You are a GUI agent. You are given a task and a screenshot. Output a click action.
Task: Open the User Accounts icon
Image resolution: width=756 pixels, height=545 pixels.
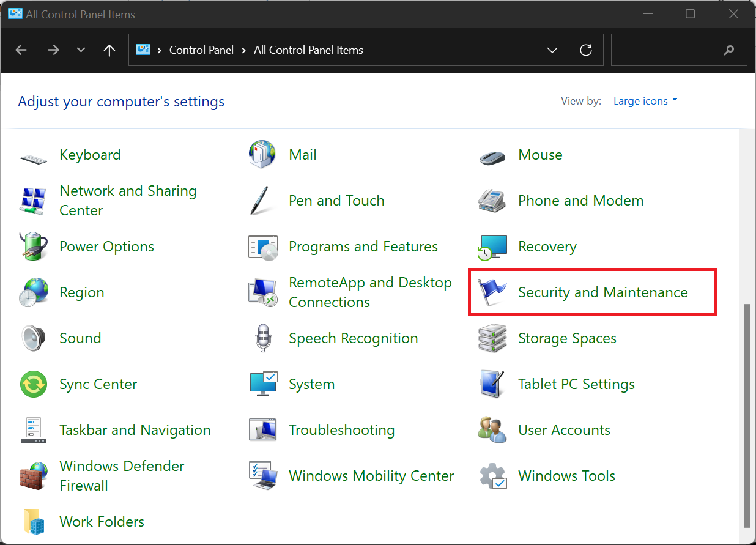pyautogui.click(x=492, y=430)
